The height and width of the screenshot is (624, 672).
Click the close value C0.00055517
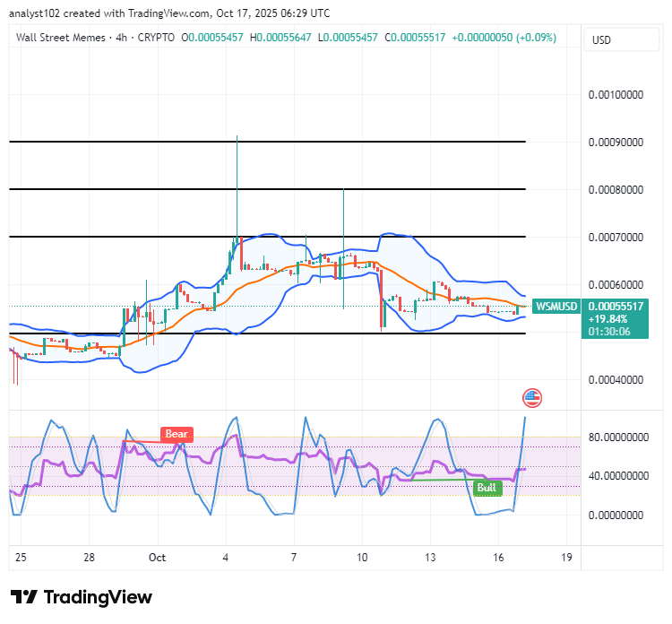pyautogui.click(x=415, y=38)
